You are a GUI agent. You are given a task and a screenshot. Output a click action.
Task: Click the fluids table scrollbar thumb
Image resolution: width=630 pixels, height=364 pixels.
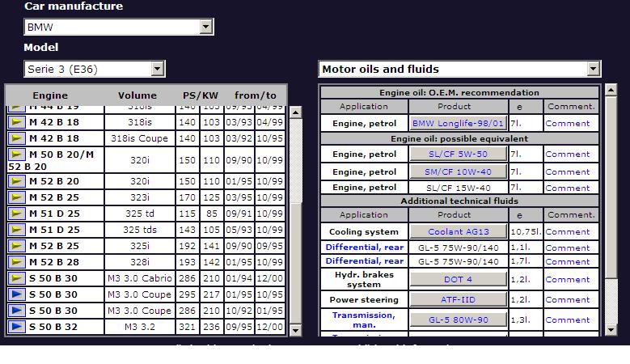pos(611,187)
